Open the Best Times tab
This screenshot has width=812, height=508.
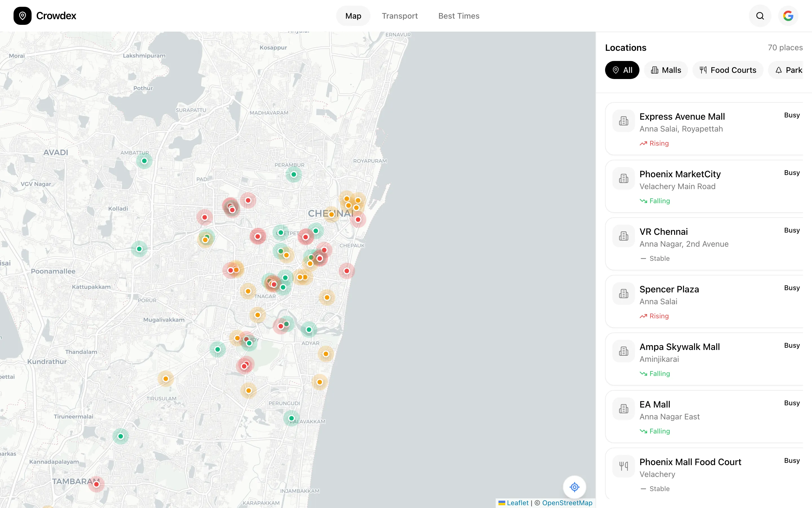coord(459,16)
